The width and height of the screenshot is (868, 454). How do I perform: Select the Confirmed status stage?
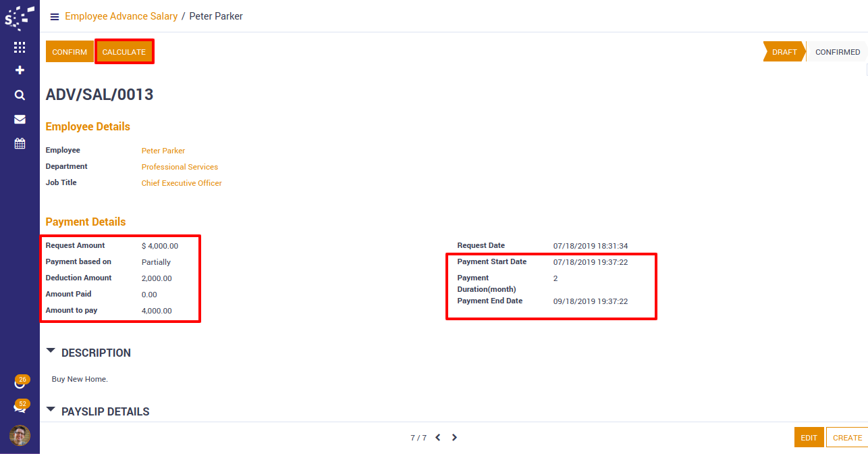(x=837, y=52)
